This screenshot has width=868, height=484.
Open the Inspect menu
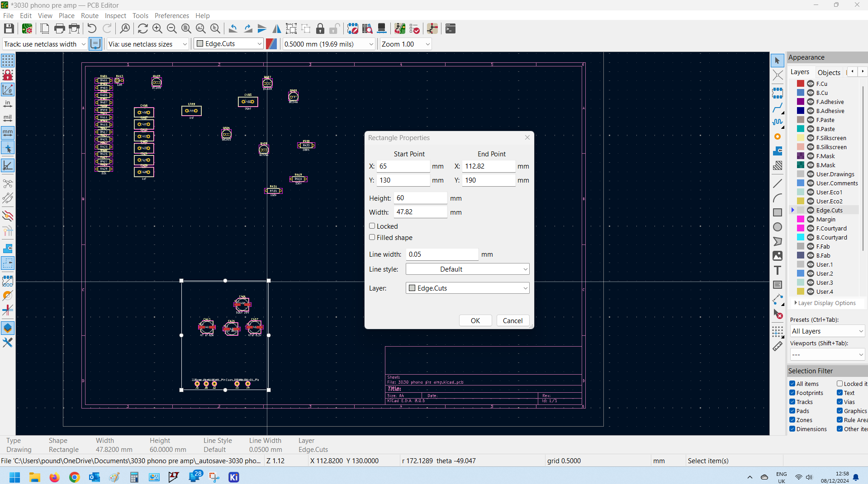[x=115, y=16]
